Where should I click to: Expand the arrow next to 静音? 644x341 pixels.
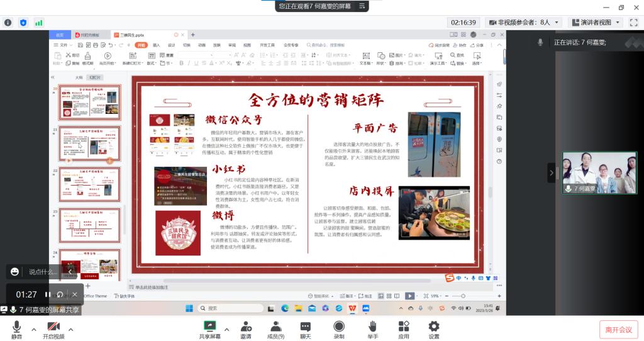pyautogui.click(x=33, y=330)
